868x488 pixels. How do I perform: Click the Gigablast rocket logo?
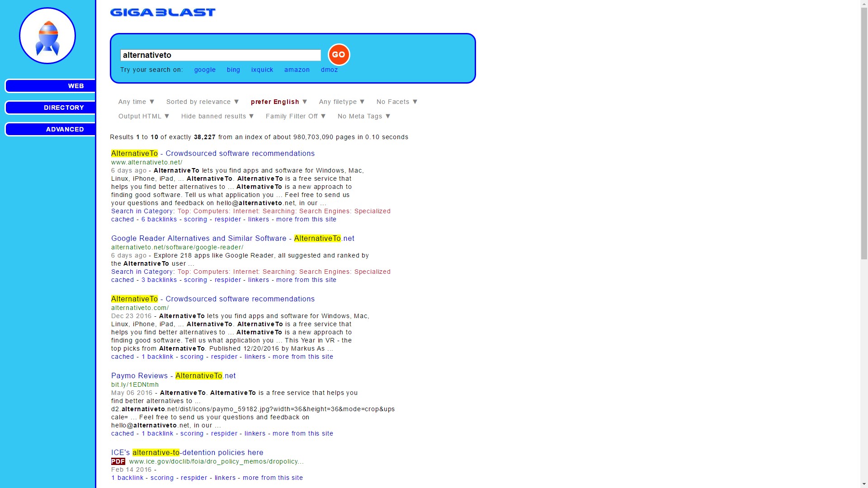pyautogui.click(x=47, y=35)
